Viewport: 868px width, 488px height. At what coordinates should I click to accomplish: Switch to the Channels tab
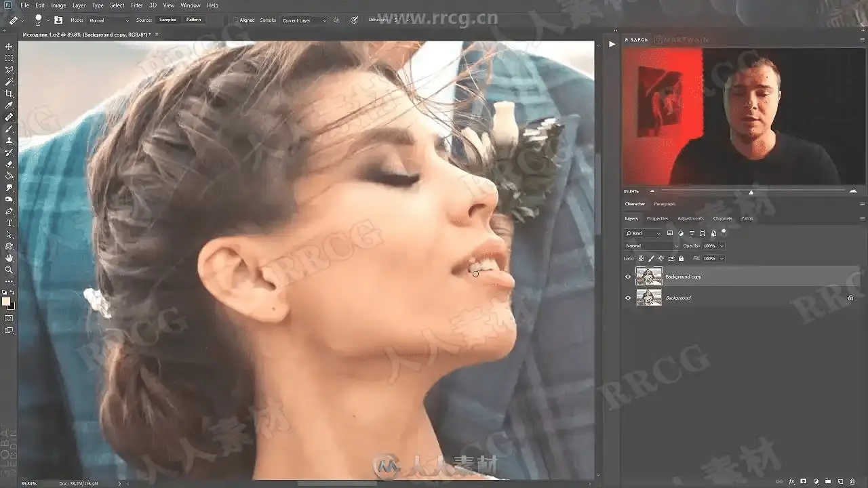722,218
